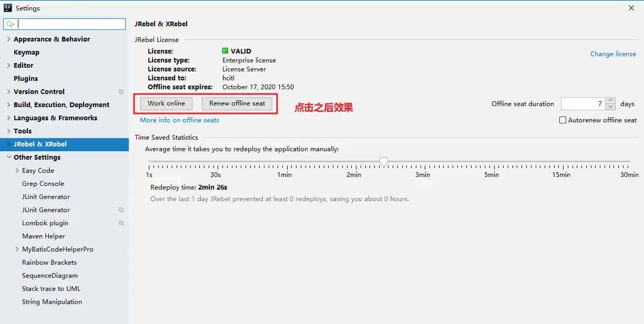Screen dimensions: 644x324
Task: Expand Languages & Frameworks node
Action: pos(8,118)
